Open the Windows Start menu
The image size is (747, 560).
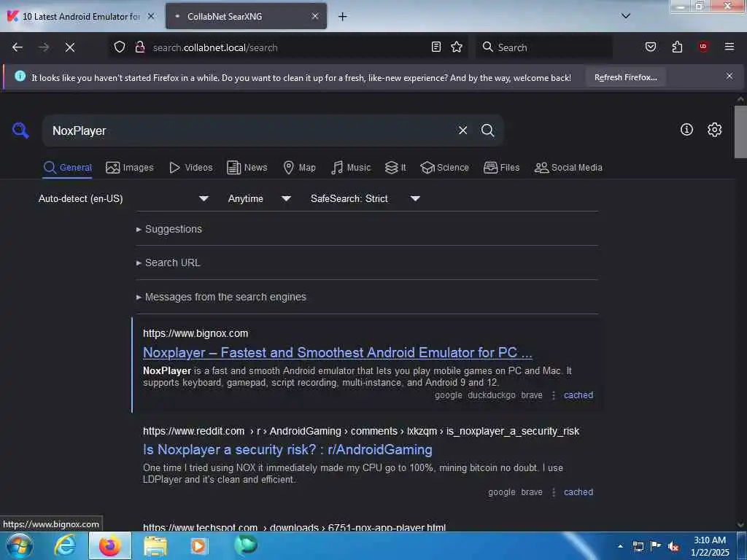click(19, 546)
